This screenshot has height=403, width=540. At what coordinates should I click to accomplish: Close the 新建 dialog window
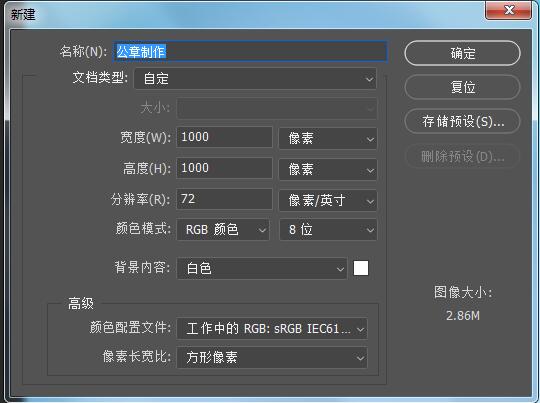click(509, 10)
